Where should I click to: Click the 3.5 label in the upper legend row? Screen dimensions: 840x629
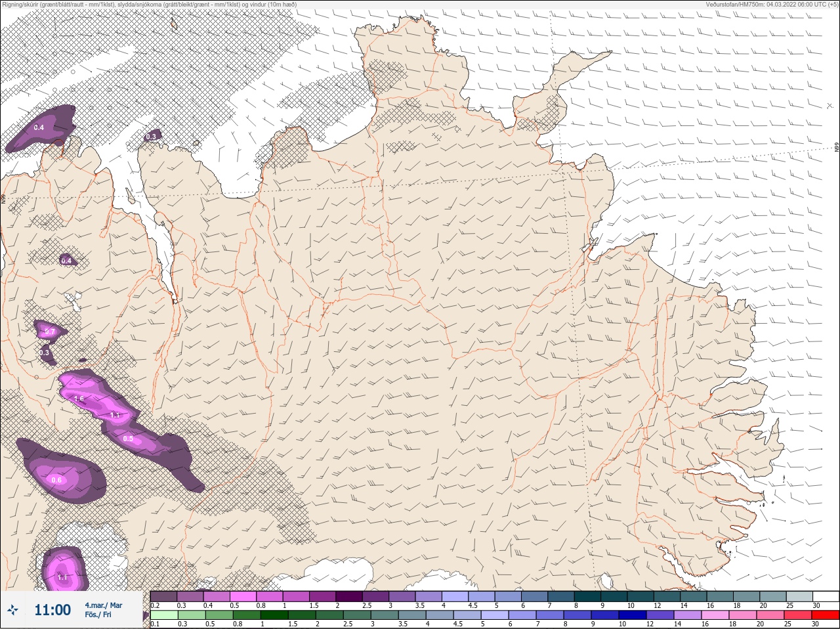[420, 605]
